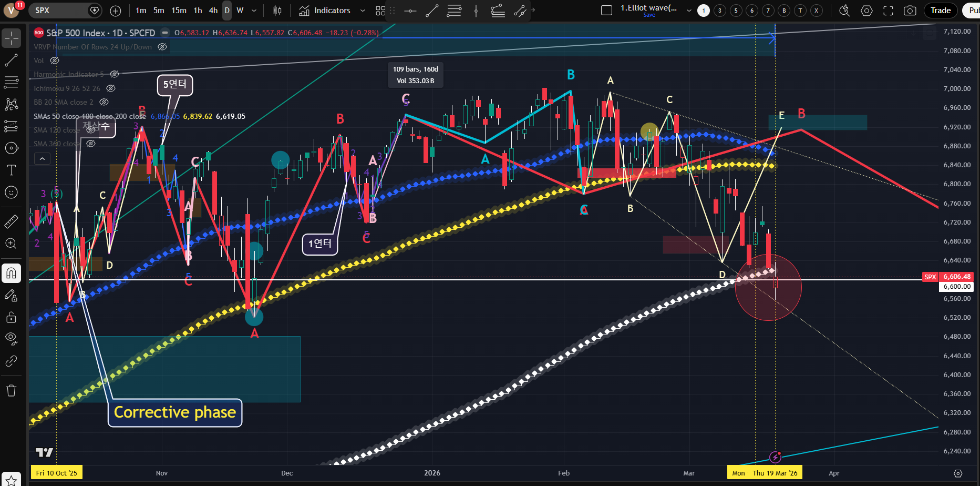Image resolution: width=980 pixels, height=486 pixels.
Task: Open the Indicators dialog
Action: click(325, 11)
